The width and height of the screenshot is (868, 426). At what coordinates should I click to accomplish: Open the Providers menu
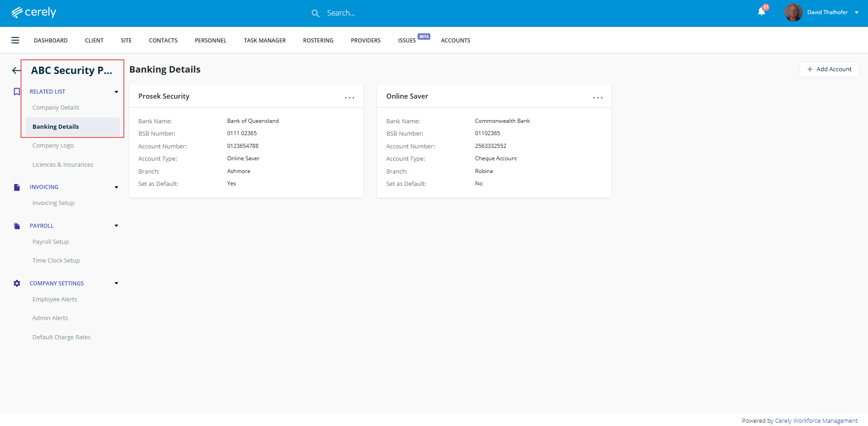[366, 41]
